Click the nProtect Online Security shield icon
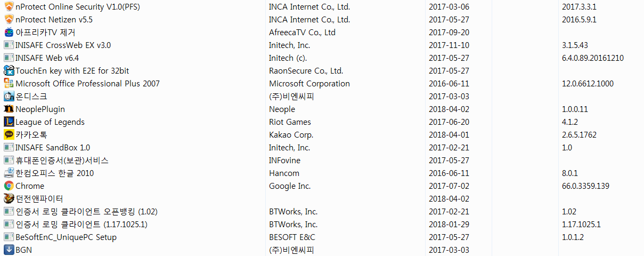The height and width of the screenshot is (256, 644). tap(9, 7)
